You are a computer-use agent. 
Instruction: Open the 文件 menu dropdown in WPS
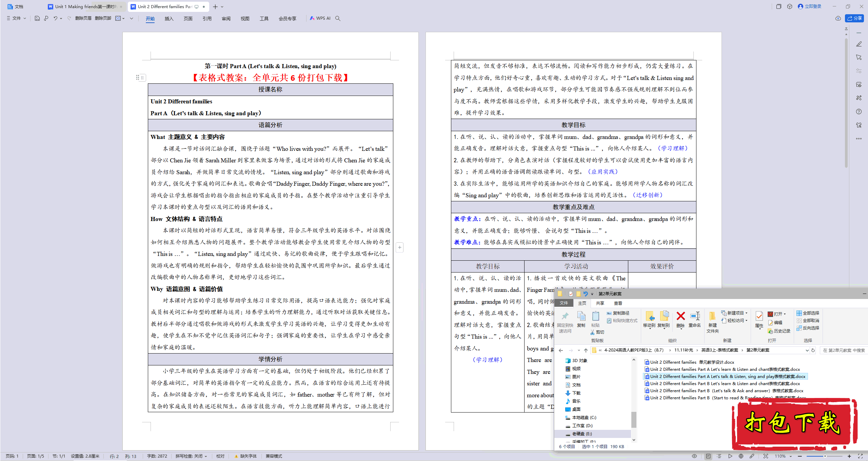(x=16, y=18)
